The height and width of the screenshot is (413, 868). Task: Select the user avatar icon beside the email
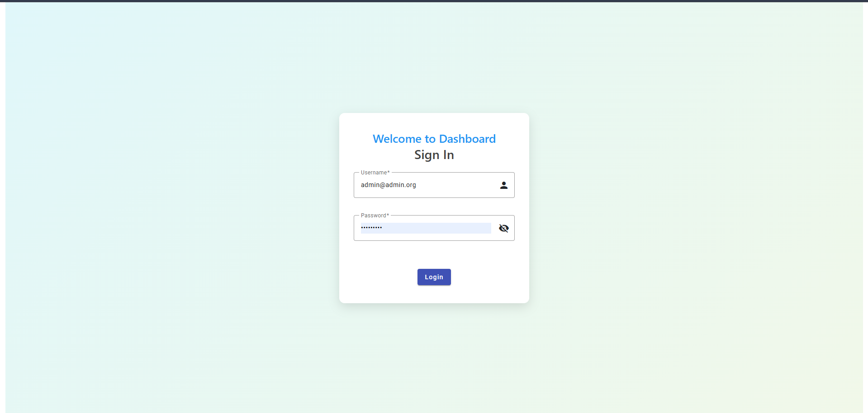[503, 185]
